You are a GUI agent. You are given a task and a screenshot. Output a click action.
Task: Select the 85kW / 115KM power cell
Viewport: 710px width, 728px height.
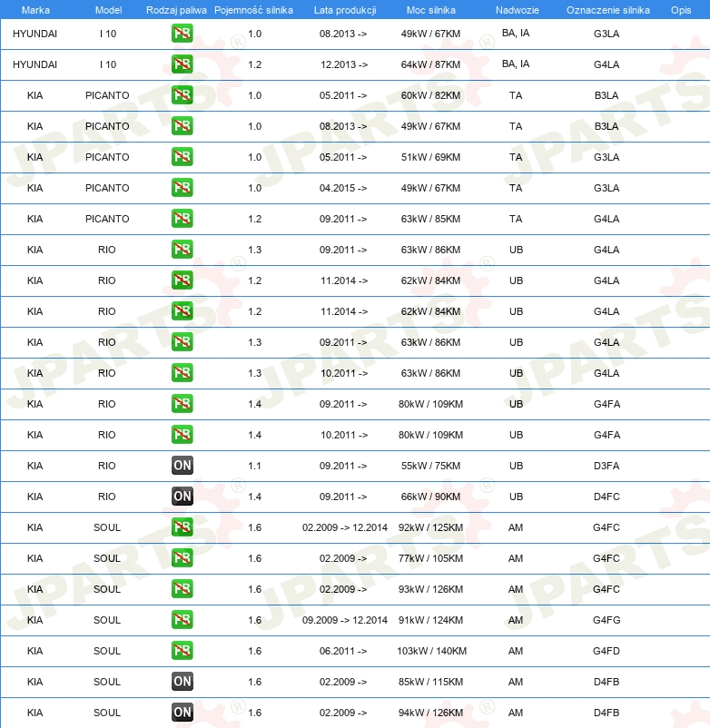[x=431, y=682]
